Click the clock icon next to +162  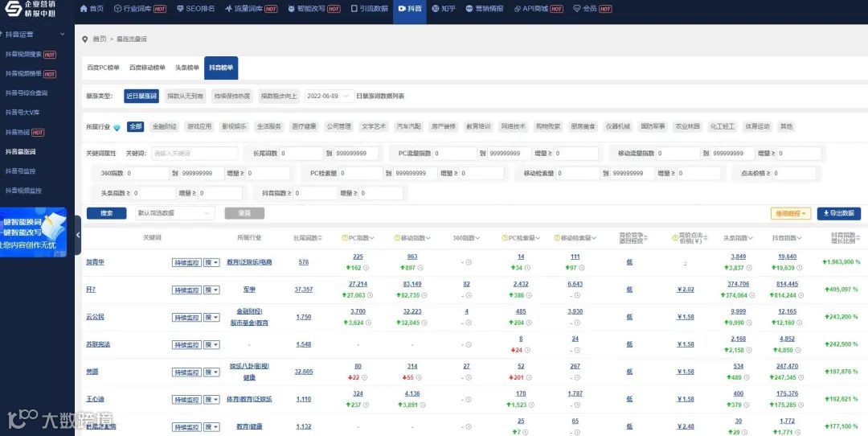click(366, 268)
